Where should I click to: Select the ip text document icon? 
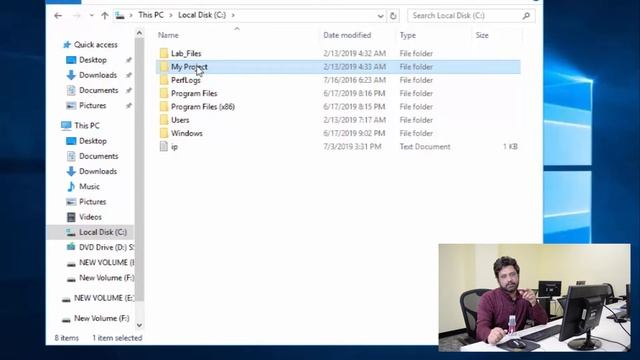point(164,147)
